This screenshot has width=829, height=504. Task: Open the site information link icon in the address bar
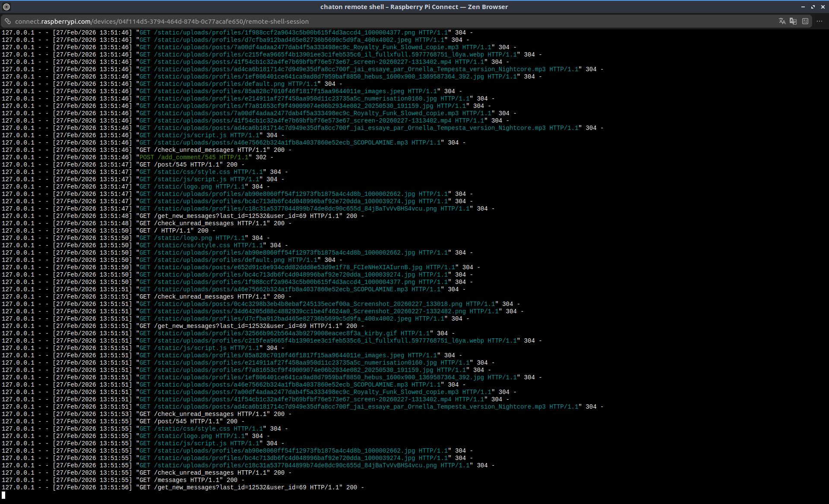point(8,21)
